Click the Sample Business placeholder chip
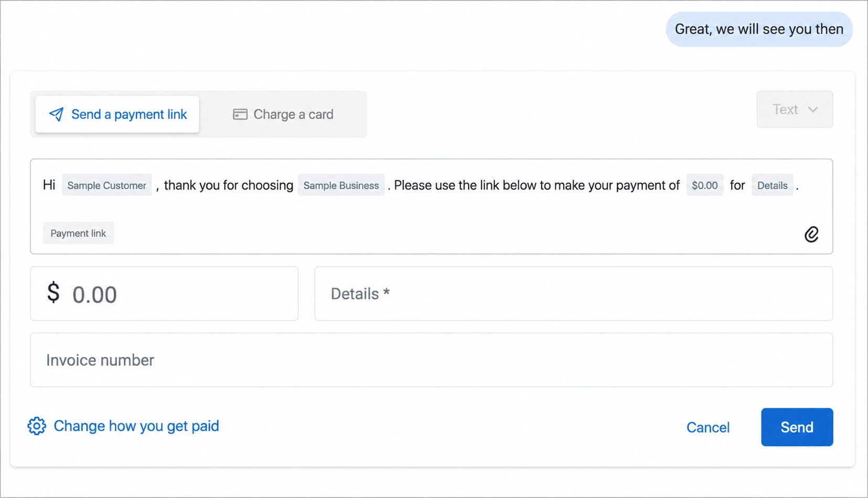This screenshot has width=868, height=498. 341,185
